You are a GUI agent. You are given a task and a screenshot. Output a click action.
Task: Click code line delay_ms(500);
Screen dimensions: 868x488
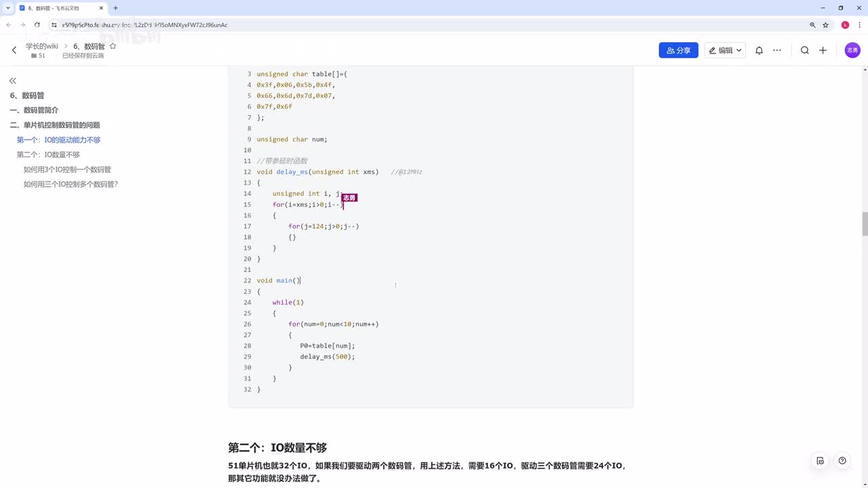(x=328, y=357)
